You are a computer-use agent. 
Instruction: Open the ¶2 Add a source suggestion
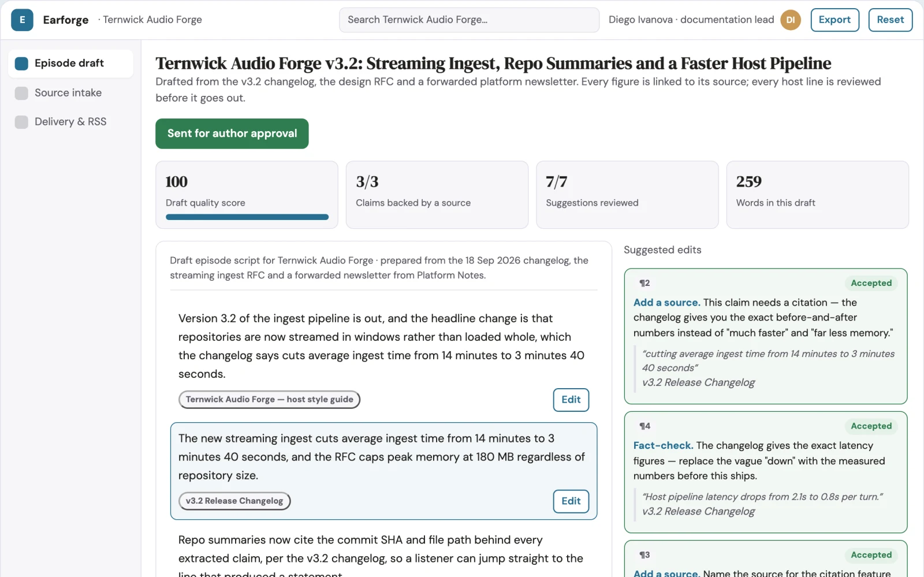coord(766,336)
